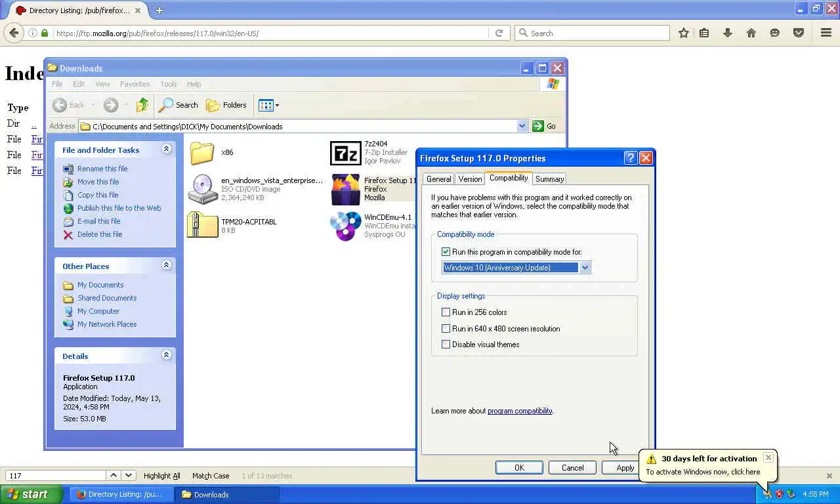Click the Firefox web search field

tap(592, 33)
